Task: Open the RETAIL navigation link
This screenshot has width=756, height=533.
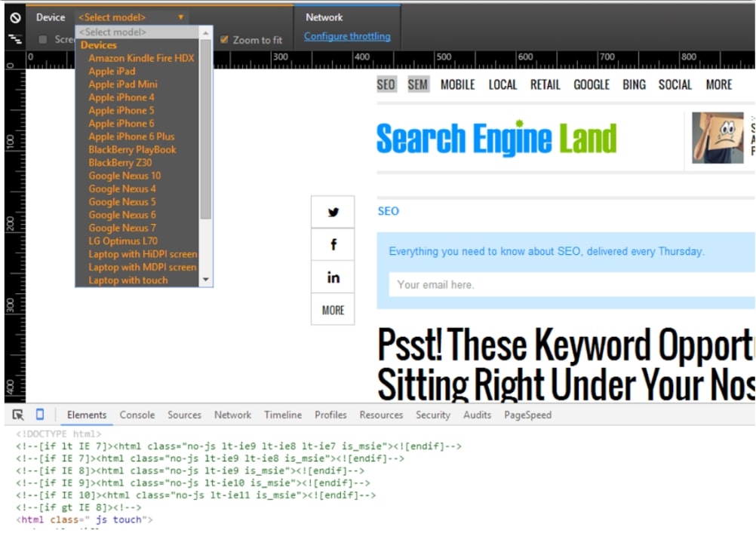Action: (545, 85)
